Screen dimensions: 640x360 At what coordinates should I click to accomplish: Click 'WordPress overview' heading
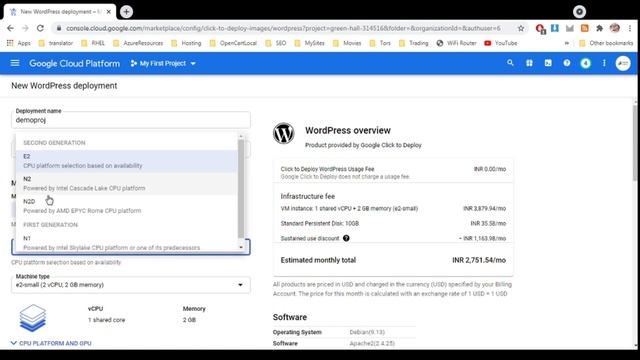tap(348, 131)
